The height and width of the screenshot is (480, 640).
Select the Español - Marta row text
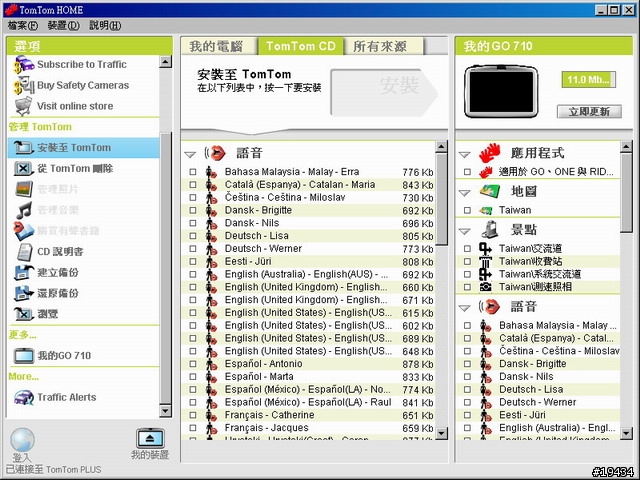[x=259, y=376]
